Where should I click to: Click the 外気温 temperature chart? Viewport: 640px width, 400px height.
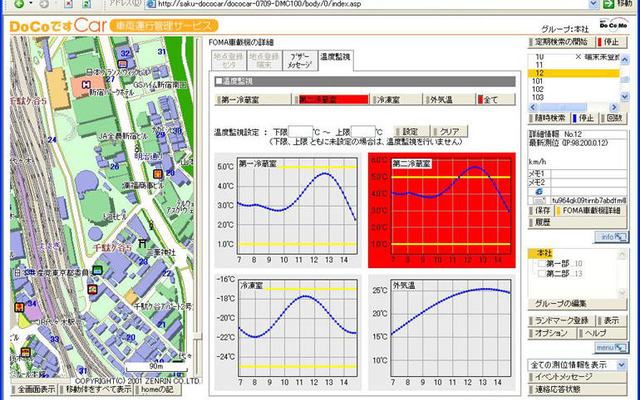click(442, 332)
